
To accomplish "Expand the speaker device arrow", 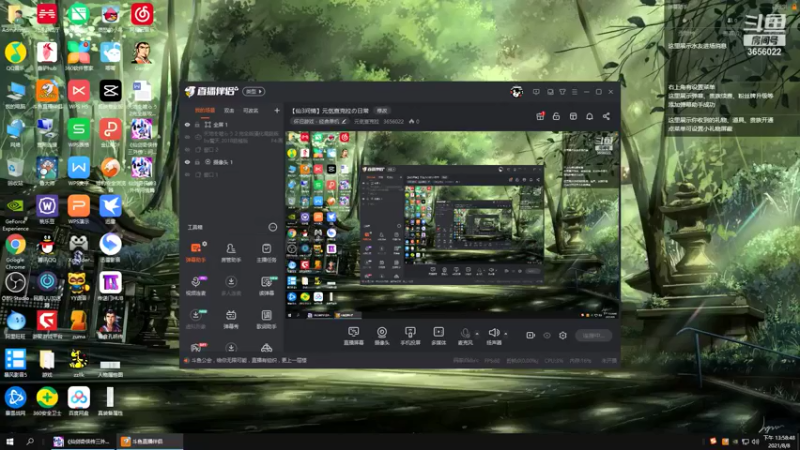I will tap(506, 334).
